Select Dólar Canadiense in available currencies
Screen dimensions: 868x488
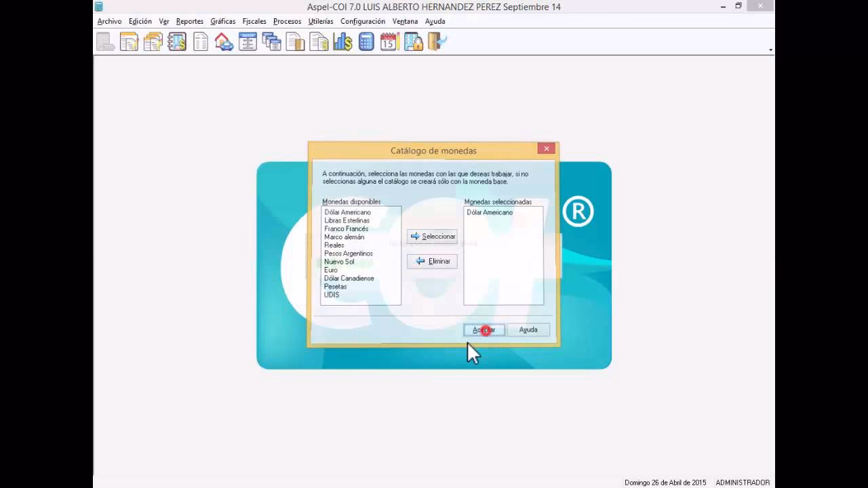tap(349, 279)
